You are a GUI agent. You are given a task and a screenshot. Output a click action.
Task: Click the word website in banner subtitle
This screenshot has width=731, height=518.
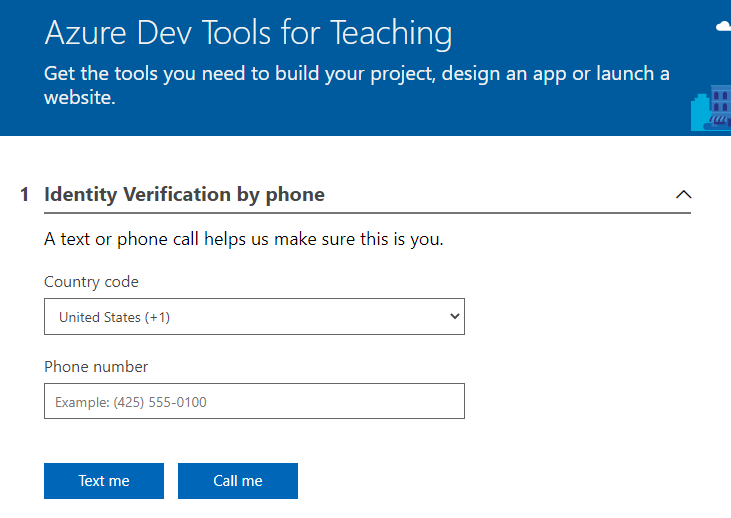pos(80,97)
